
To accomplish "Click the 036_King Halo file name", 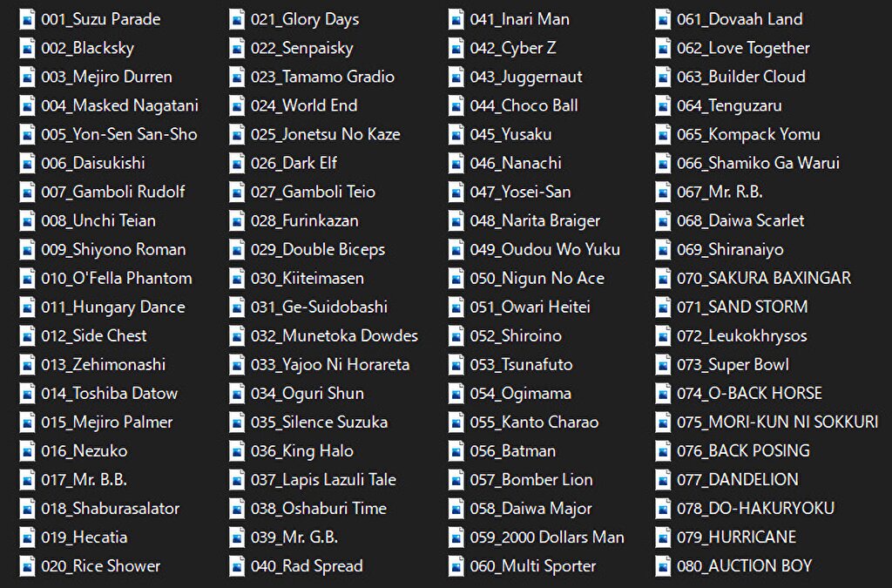I will 302,451.
